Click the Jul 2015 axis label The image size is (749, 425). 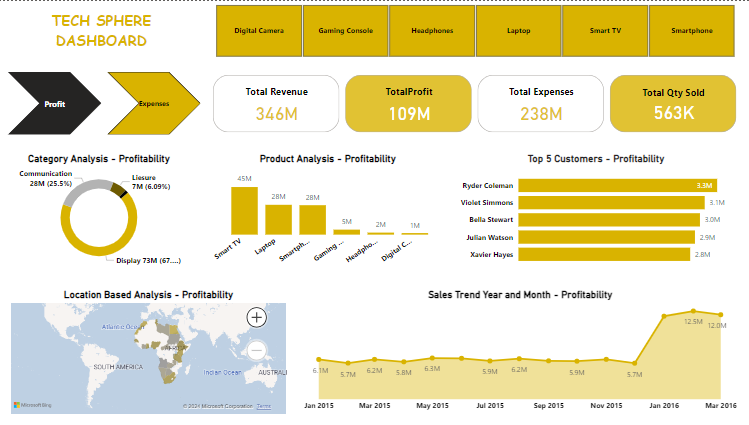point(490,405)
